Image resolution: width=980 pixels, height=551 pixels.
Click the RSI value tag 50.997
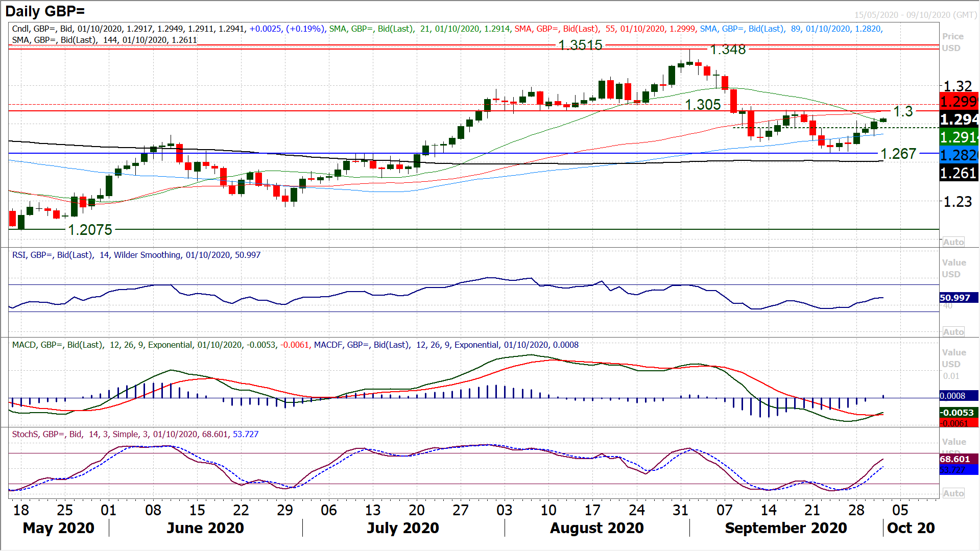pos(959,298)
